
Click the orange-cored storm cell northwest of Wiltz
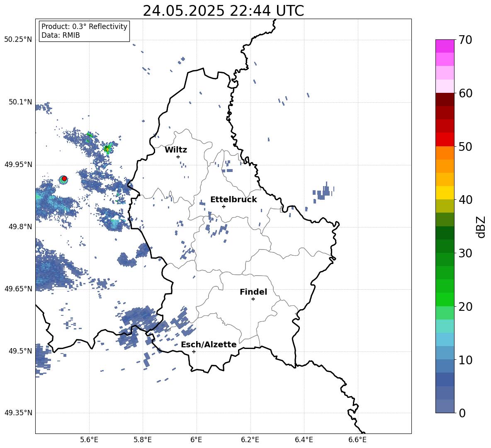click(107, 149)
